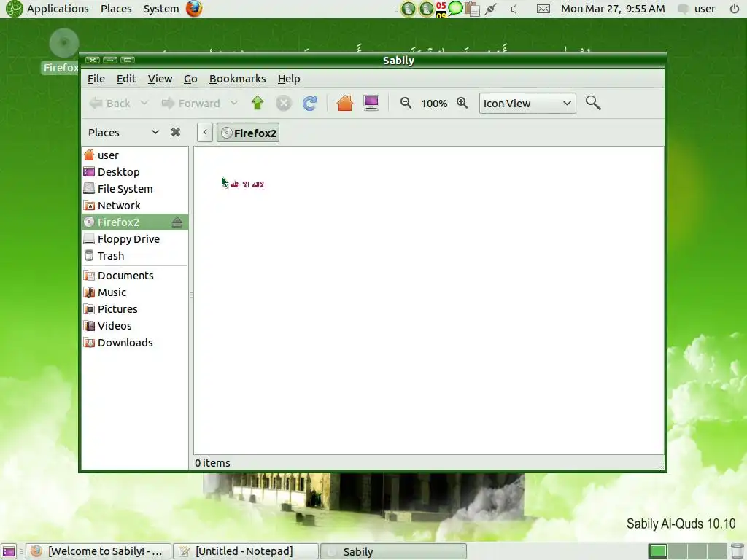The height and width of the screenshot is (560, 747).
Task: Close the Places side pane
Action: 175,132
